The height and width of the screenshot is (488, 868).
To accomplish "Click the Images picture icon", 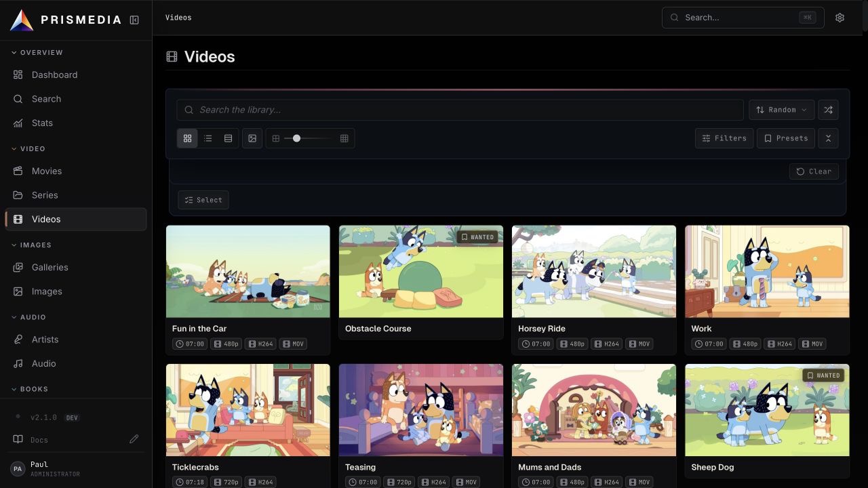I will click(18, 291).
